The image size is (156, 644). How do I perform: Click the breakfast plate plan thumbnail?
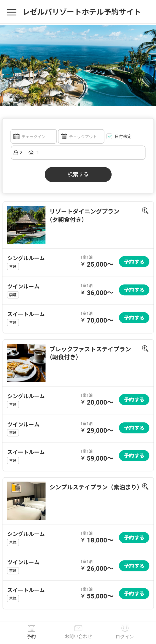coord(26,363)
